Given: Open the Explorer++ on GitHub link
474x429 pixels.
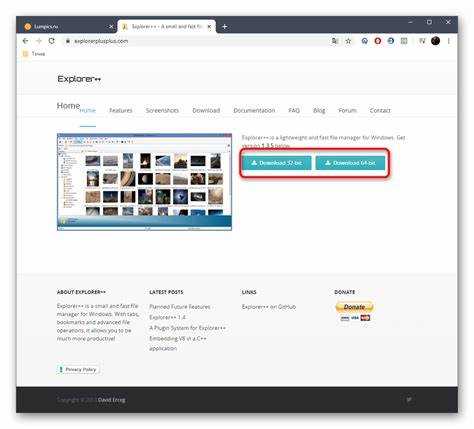Looking at the screenshot, I should pos(269,307).
